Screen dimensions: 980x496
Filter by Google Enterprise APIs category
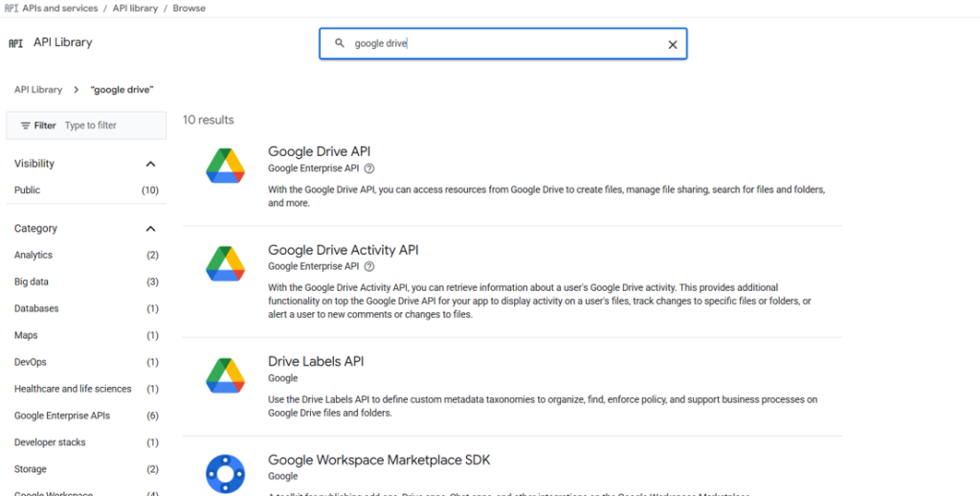tap(62, 417)
